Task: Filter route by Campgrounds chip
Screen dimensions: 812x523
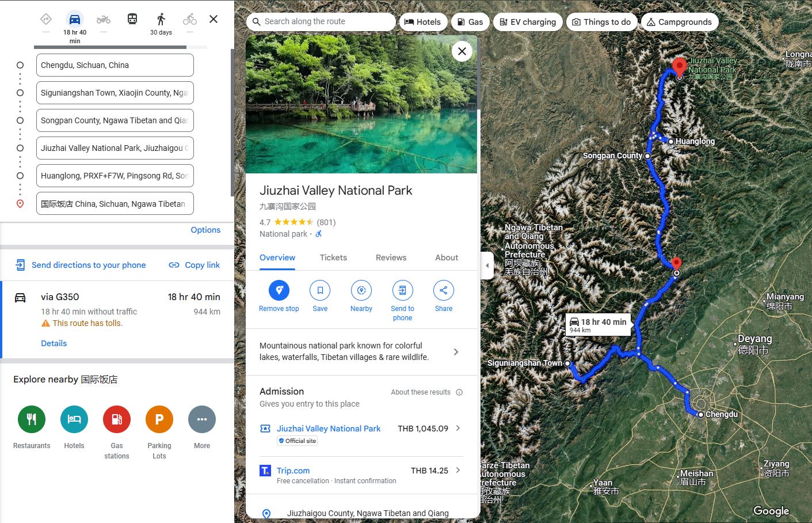Action: [680, 22]
